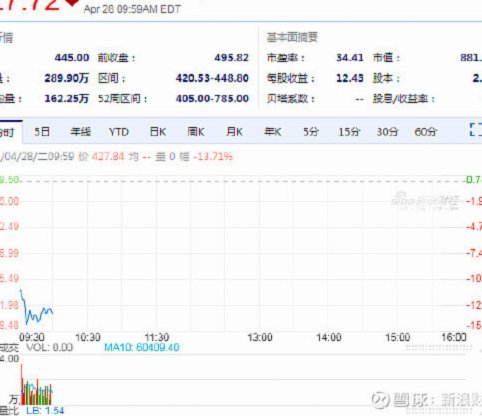Screen dimensions: 482x416
Task: Click the LB: 1.54 indicator
Action: point(45,410)
